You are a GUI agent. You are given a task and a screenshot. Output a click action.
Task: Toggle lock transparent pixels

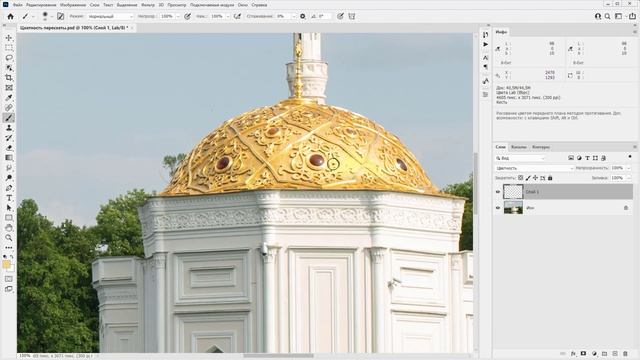tap(520, 178)
